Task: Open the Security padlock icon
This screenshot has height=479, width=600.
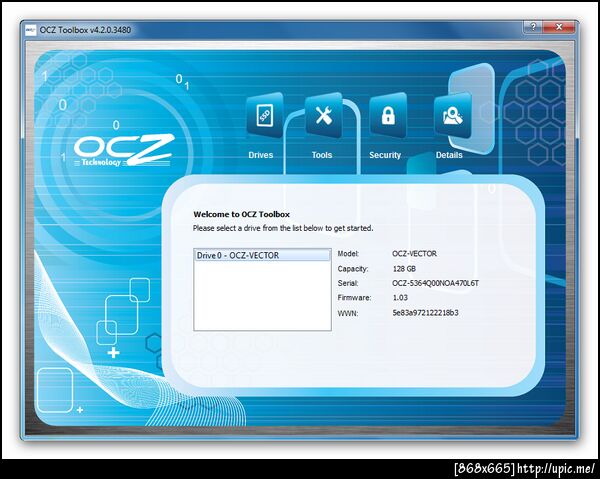Action: click(388, 115)
